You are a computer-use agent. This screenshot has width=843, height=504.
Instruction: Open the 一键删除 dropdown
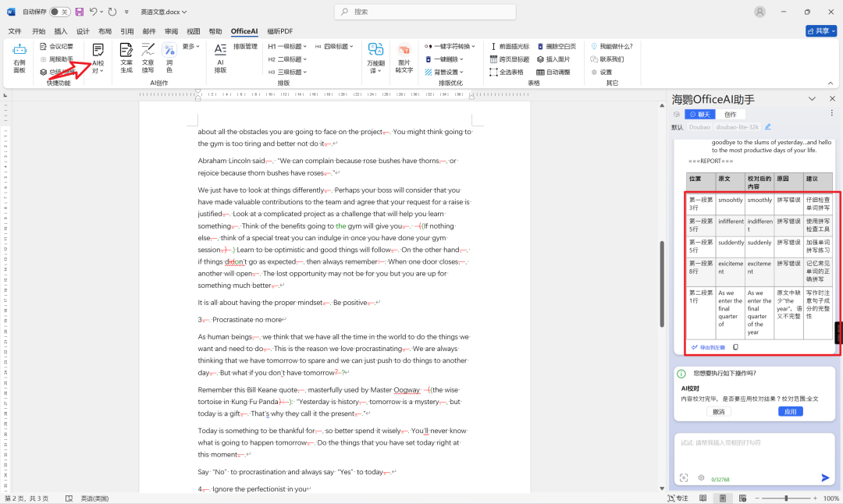click(x=444, y=59)
